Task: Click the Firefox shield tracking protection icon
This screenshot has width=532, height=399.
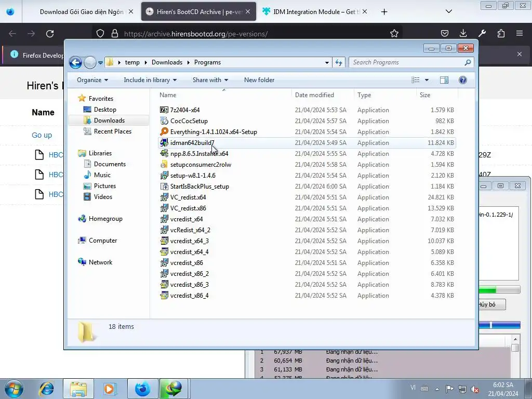Action: click(x=100, y=34)
